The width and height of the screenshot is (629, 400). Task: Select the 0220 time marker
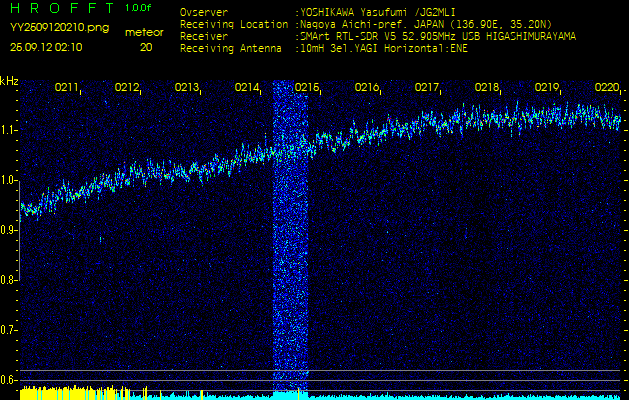pyautogui.click(x=606, y=88)
